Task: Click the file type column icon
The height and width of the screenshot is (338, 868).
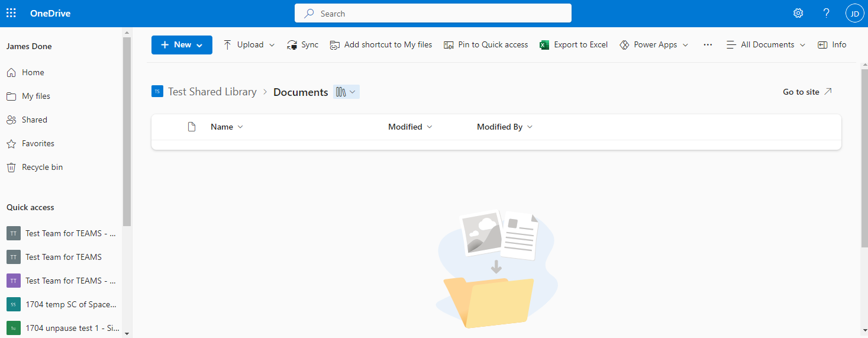Action: click(x=191, y=127)
